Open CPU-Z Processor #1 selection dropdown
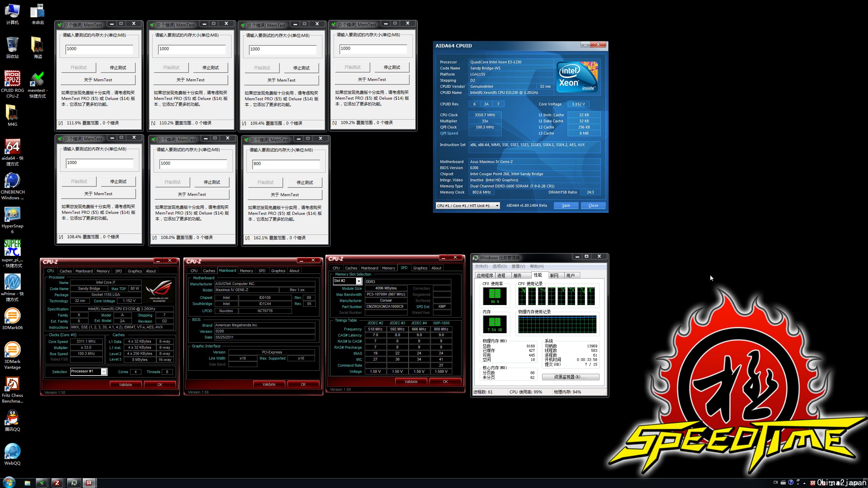The height and width of the screenshot is (488, 868). [88, 371]
